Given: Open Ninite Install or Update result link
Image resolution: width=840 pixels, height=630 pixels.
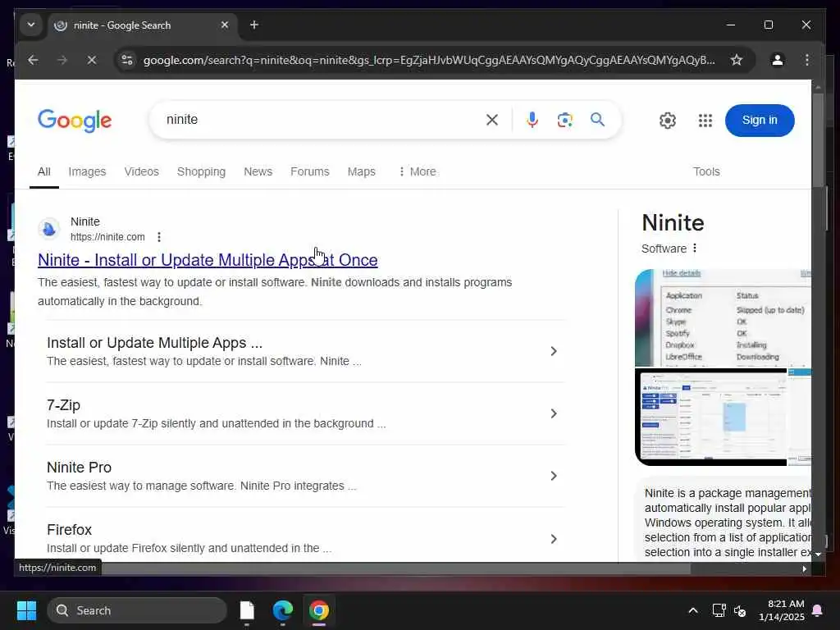Looking at the screenshot, I should tap(208, 260).
